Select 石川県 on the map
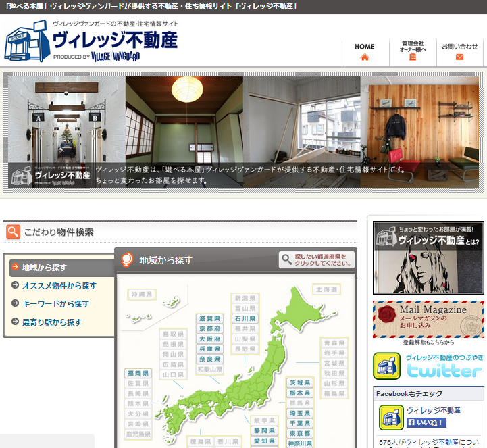The width and height of the screenshot is (487, 448). click(245, 318)
